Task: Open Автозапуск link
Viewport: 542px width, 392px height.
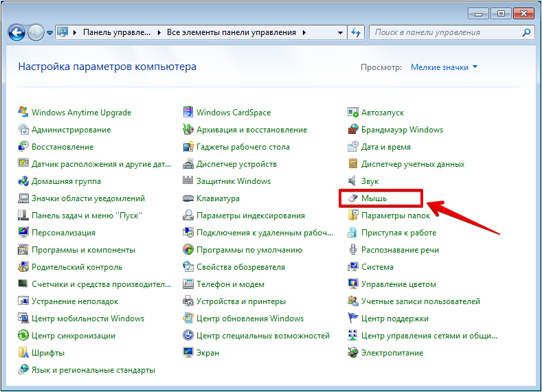Action: click(383, 112)
